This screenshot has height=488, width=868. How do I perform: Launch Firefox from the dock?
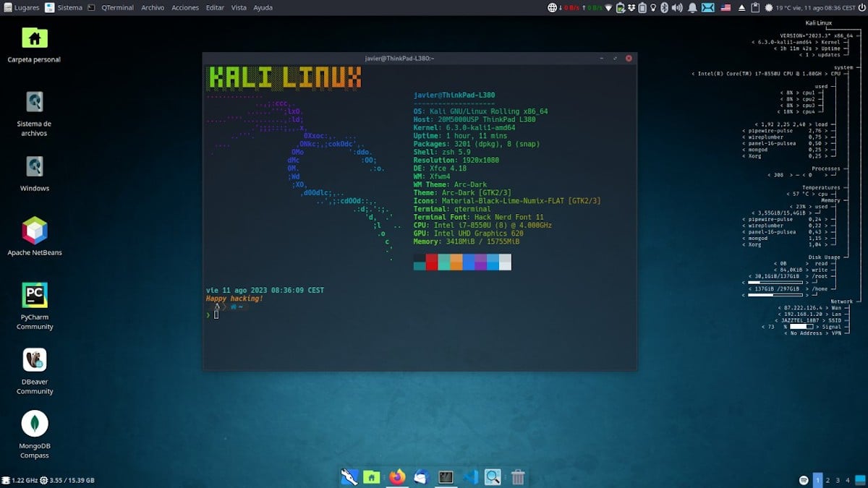[397, 477]
